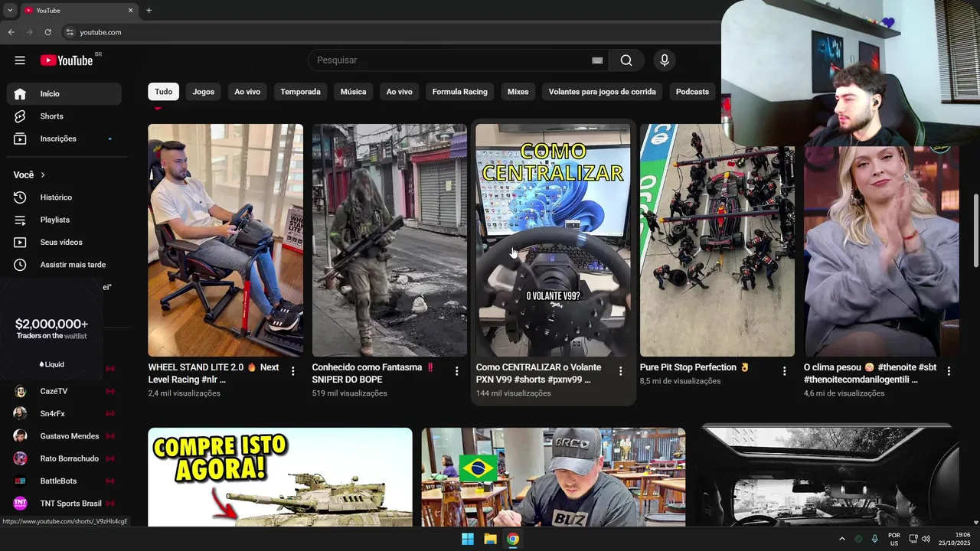The height and width of the screenshot is (551, 980).
Task: Click the page vertical scrollbar thumb
Action: (x=975, y=231)
